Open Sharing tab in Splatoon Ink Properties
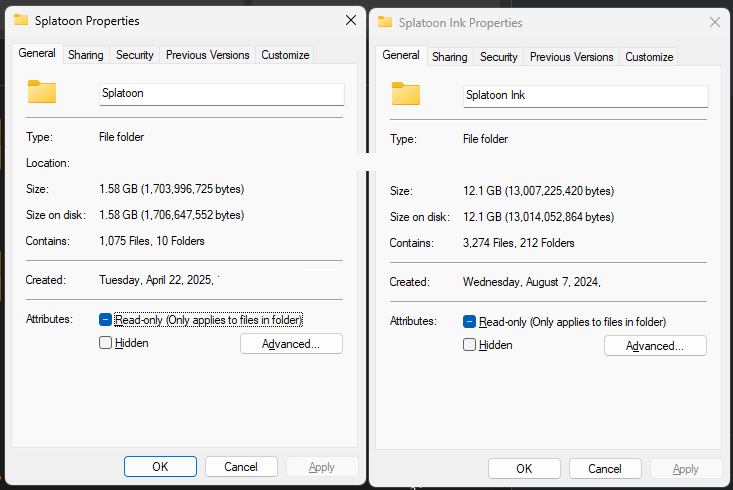The height and width of the screenshot is (490, 733). click(449, 57)
